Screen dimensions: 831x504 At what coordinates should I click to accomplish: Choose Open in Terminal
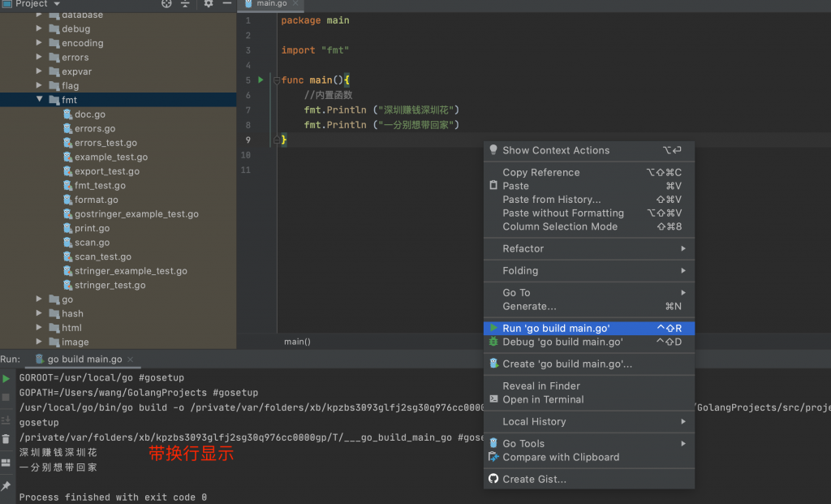click(x=589, y=399)
